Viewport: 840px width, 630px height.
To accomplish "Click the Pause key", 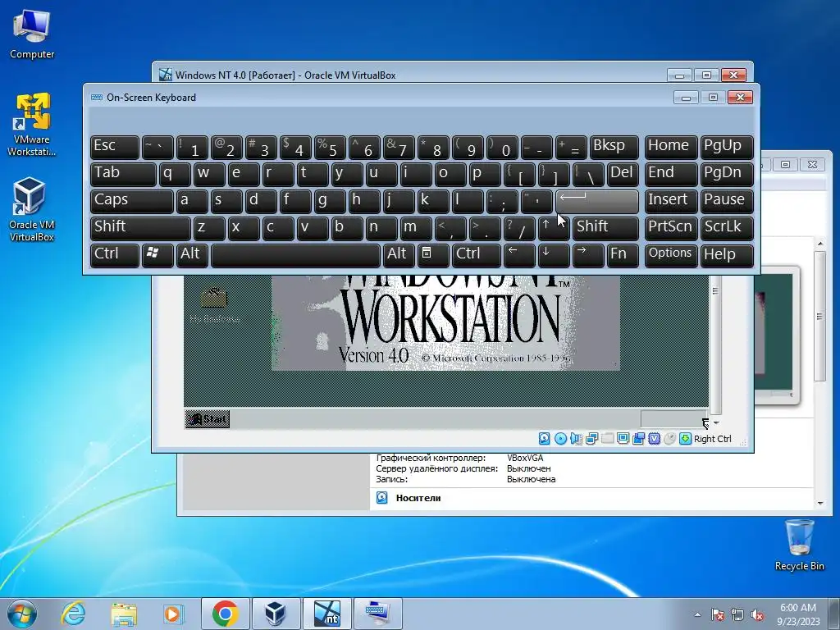I will (727, 201).
